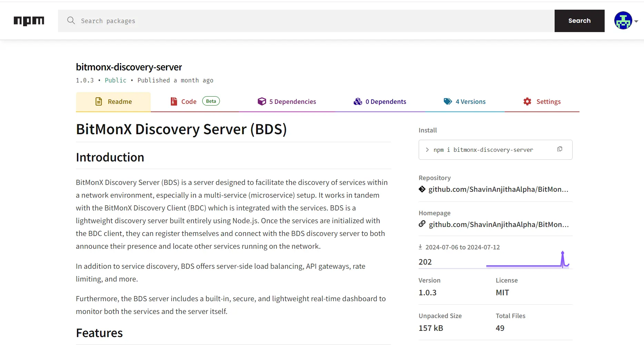
Task: Click the black Search button
Action: (x=579, y=21)
